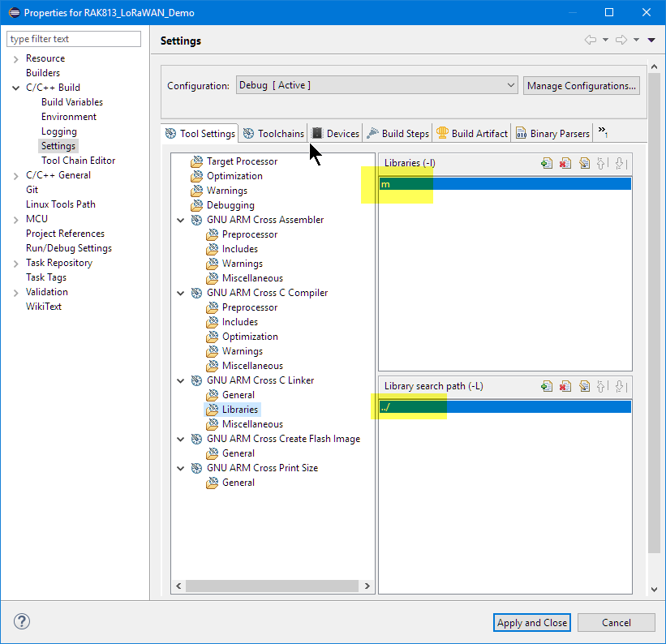Select Miscellaneous under GNU ARM Cross C Linker
666x644 pixels.
pos(252,424)
